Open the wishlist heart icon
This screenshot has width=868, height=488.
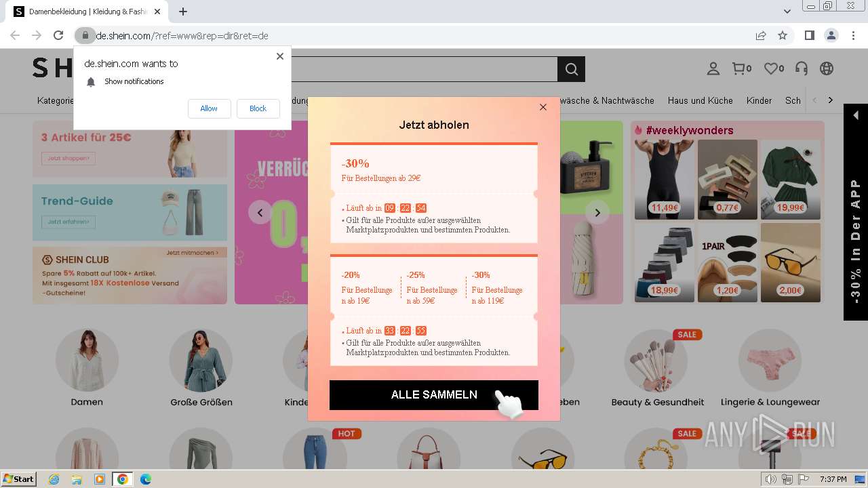click(x=774, y=68)
